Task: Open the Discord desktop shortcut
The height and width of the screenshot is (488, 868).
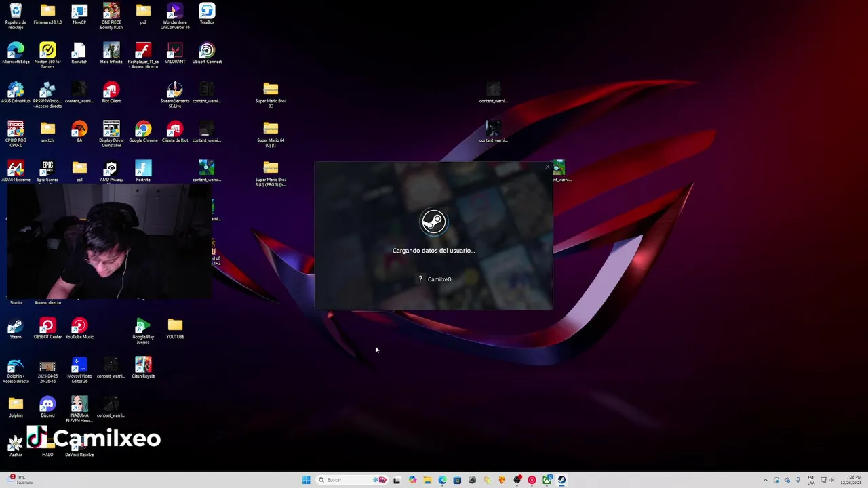Action: tap(47, 408)
